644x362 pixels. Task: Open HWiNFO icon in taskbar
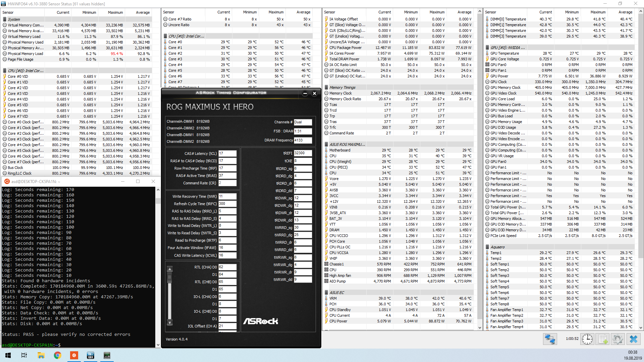click(x=90, y=355)
